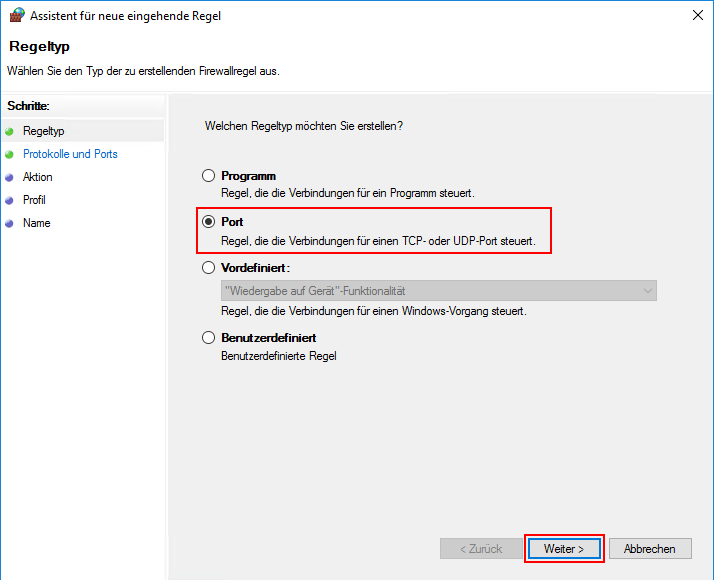The width and height of the screenshot is (714, 580).
Task: Close the new inbound rule wizard
Action: click(x=697, y=15)
